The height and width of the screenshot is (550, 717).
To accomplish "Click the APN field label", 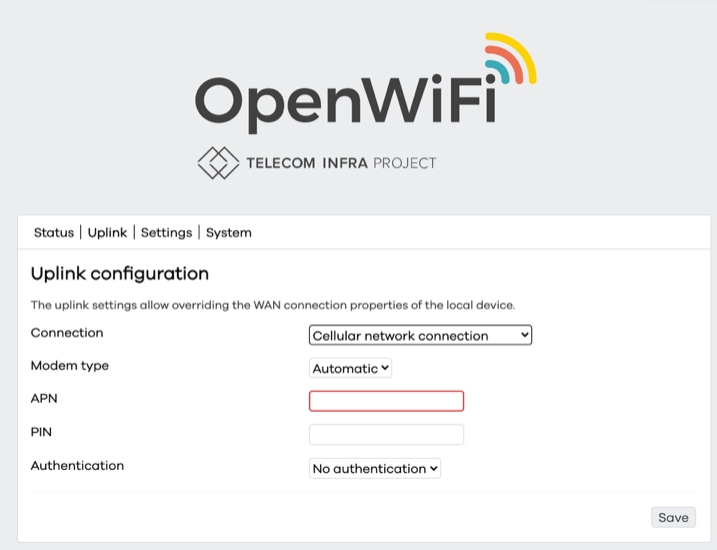I will 45,399.
